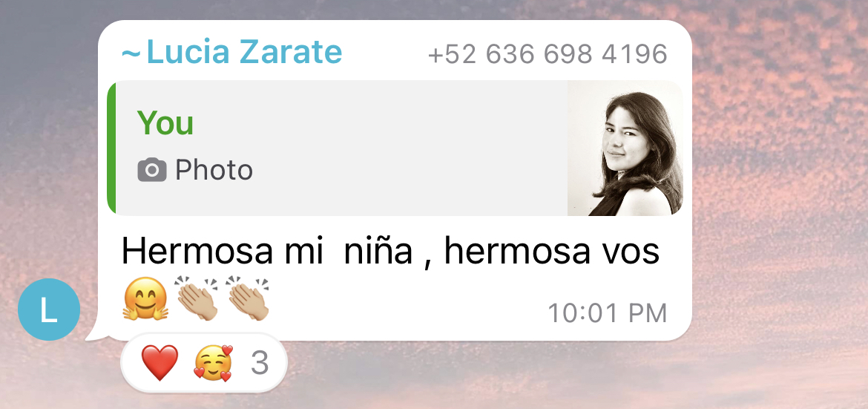
Task: Click the red heart reaction
Action: coord(160,362)
